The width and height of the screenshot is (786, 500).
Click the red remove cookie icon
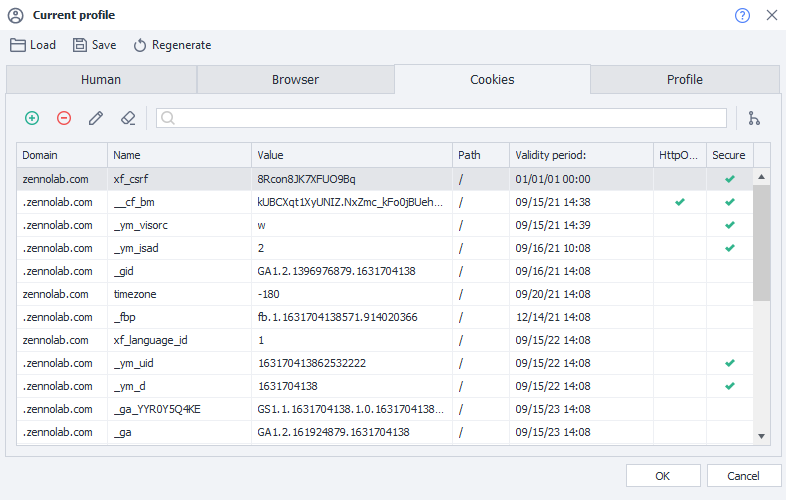(64, 118)
